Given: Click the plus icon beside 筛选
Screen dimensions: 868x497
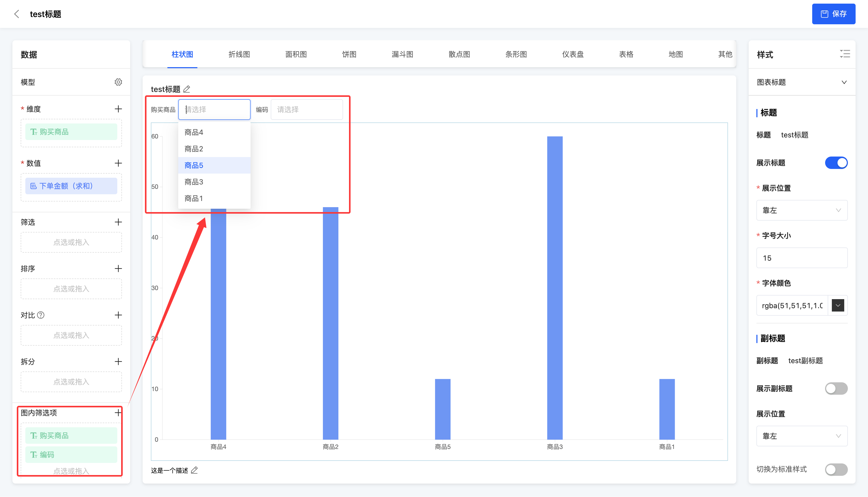Looking at the screenshot, I should [118, 222].
